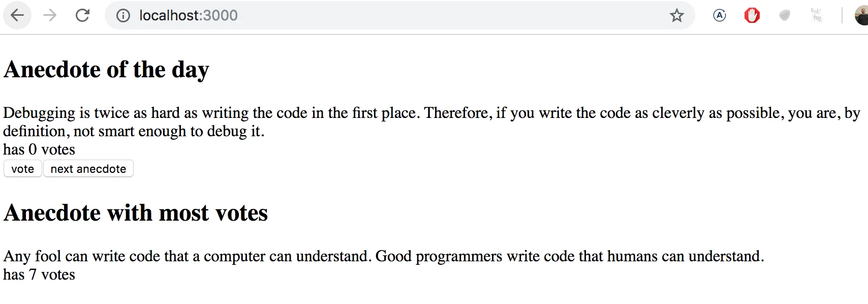Click the 'Anecdote with most votes' heading

pyautogui.click(x=136, y=213)
